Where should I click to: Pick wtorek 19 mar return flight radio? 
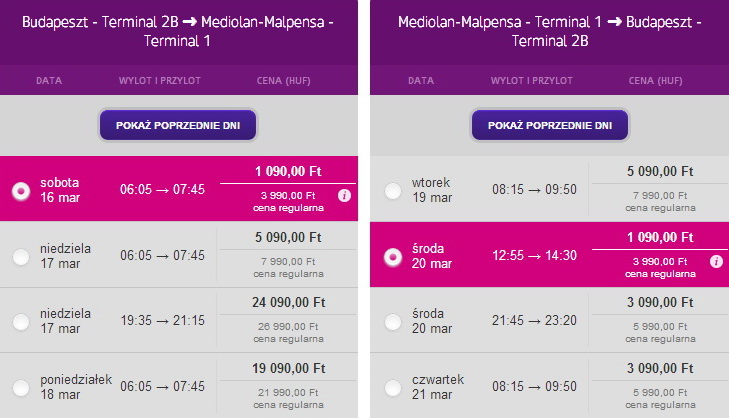point(393,191)
